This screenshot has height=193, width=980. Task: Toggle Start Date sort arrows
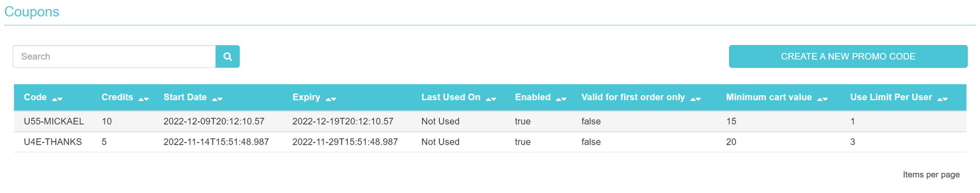coord(217,99)
